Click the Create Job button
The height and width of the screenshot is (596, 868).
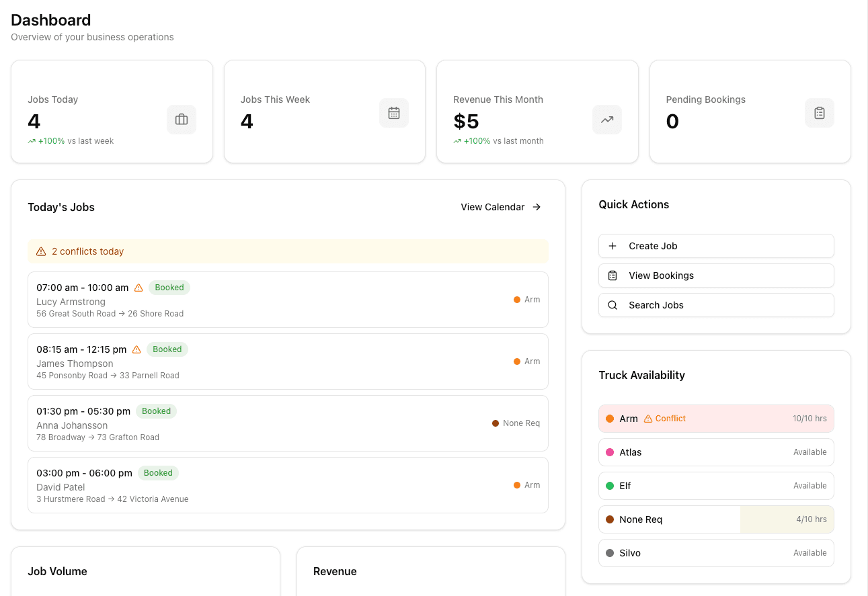(715, 246)
